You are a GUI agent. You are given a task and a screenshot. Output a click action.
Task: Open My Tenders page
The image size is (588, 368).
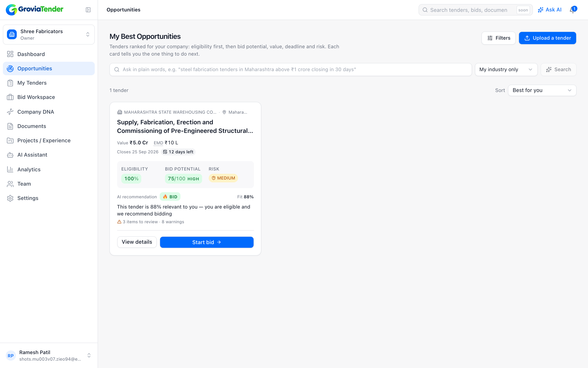pos(49,83)
